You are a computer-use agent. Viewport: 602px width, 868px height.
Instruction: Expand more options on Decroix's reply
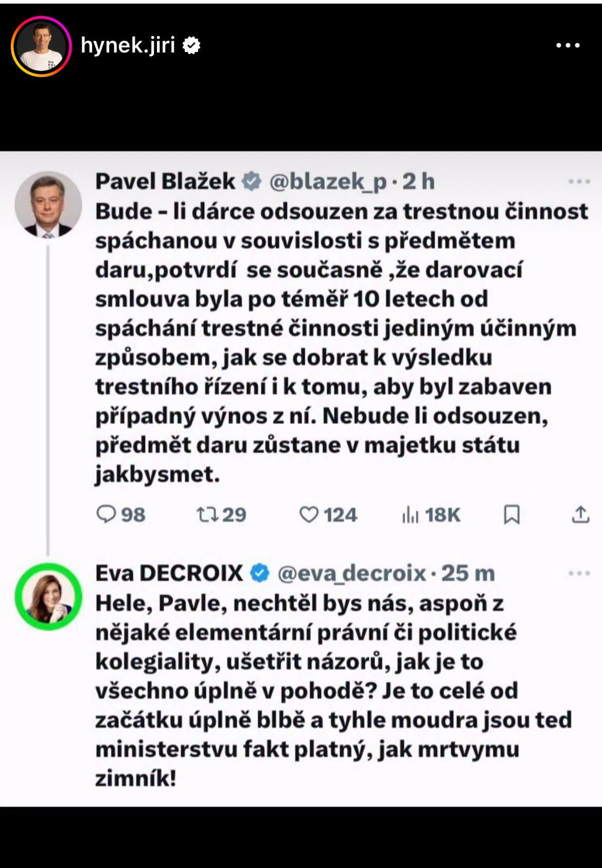point(579,573)
